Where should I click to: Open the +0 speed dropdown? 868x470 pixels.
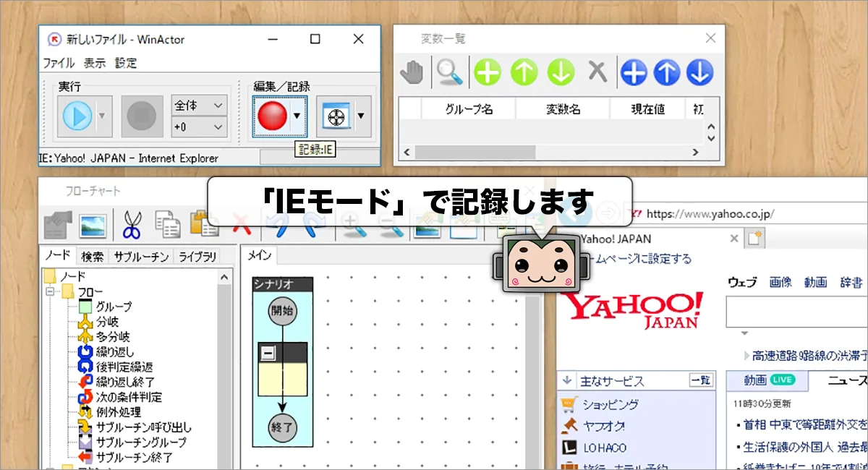(199, 127)
